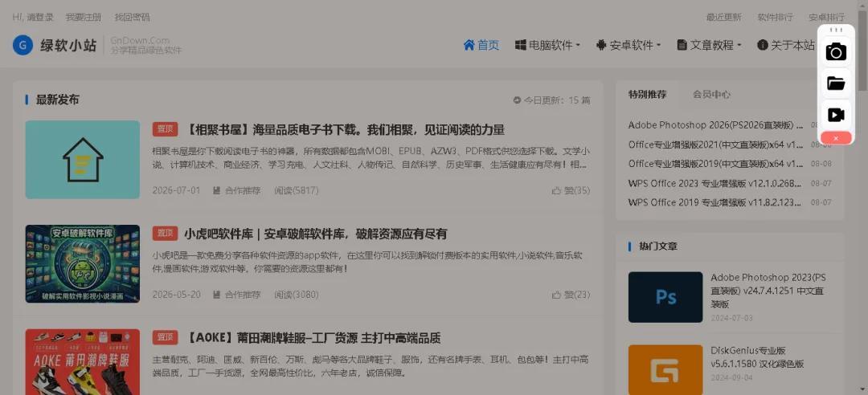The image size is (868, 395).
Task: Click the 安卓破解软件库 thumbnail image
Action: (83, 264)
